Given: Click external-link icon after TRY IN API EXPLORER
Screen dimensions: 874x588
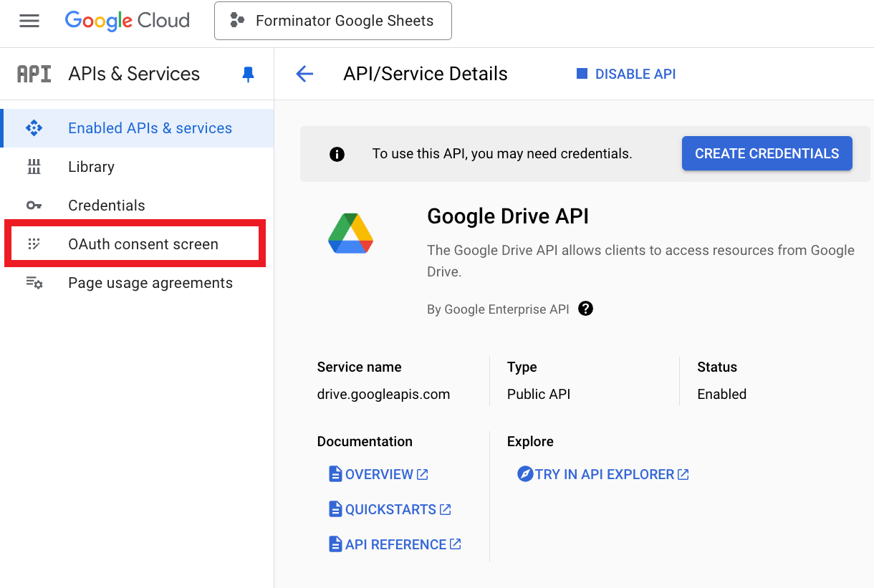Looking at the screenshot, I should pos(683,474).
